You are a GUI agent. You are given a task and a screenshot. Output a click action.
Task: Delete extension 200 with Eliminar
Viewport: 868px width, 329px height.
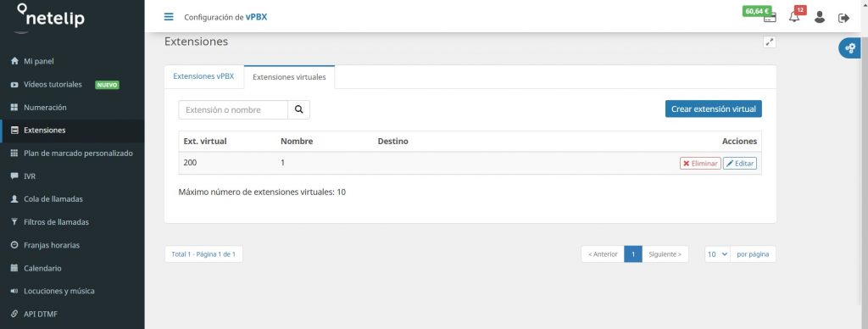(700, 164)
